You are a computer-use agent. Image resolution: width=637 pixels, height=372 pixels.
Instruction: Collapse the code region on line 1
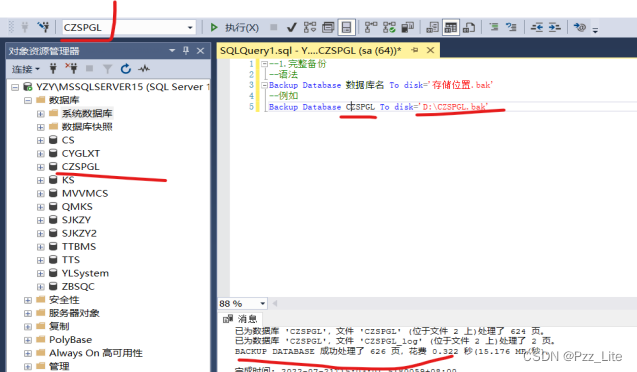[x=264, y=64]
